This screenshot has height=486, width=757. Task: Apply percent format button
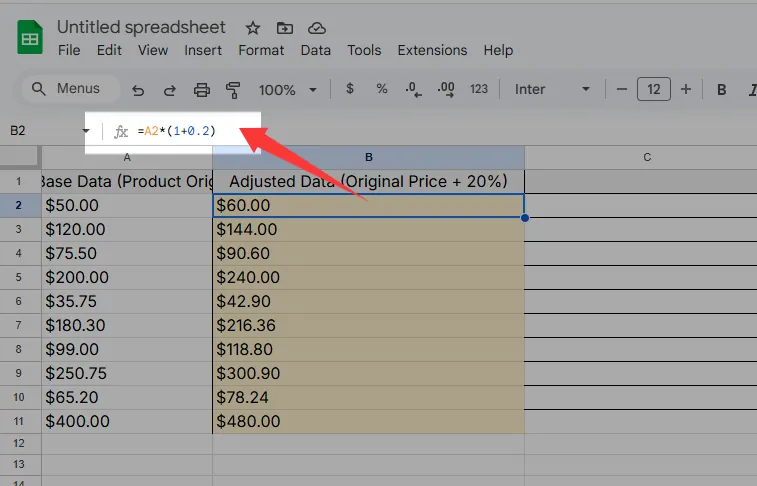pyautogui.click(x=381, y=89)
